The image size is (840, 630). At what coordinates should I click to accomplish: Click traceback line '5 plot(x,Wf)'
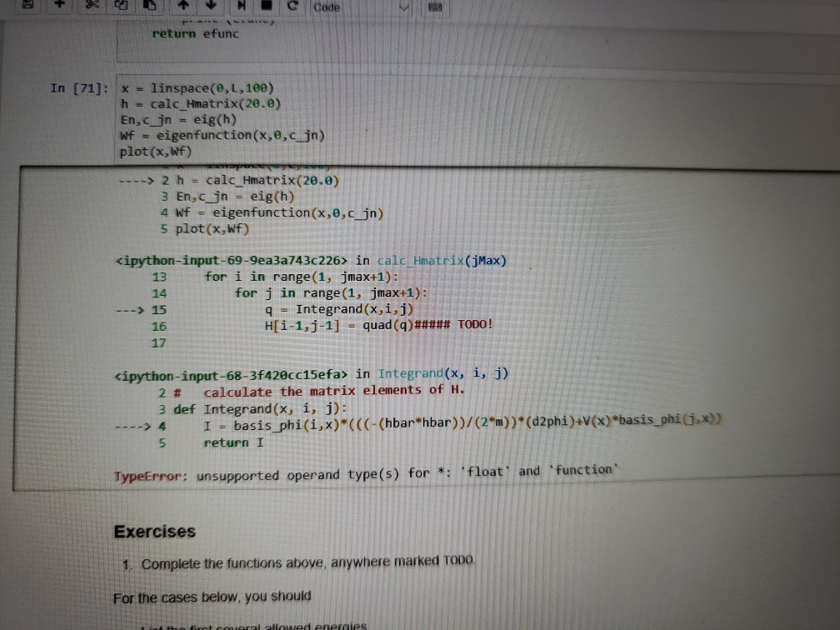[x=205, y=228]
